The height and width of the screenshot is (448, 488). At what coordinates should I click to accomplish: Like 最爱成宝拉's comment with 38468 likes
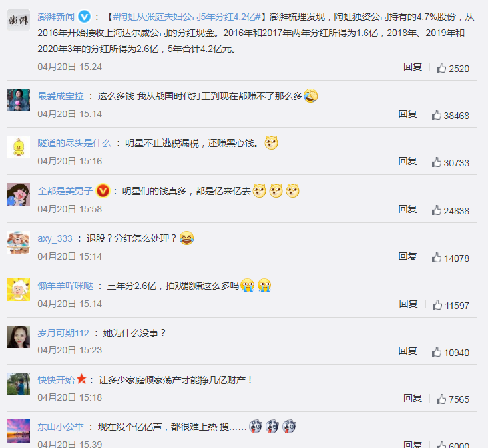[436, 115]
